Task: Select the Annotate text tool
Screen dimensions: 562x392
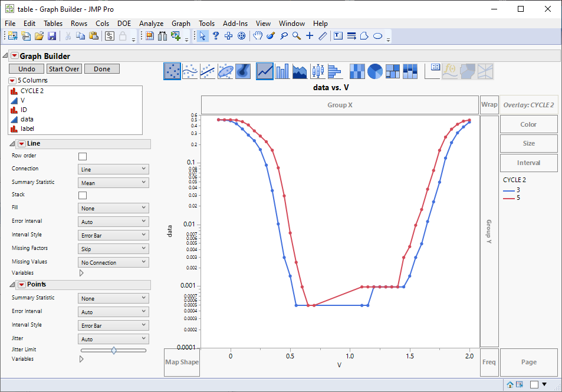Action: pos(338,36)
